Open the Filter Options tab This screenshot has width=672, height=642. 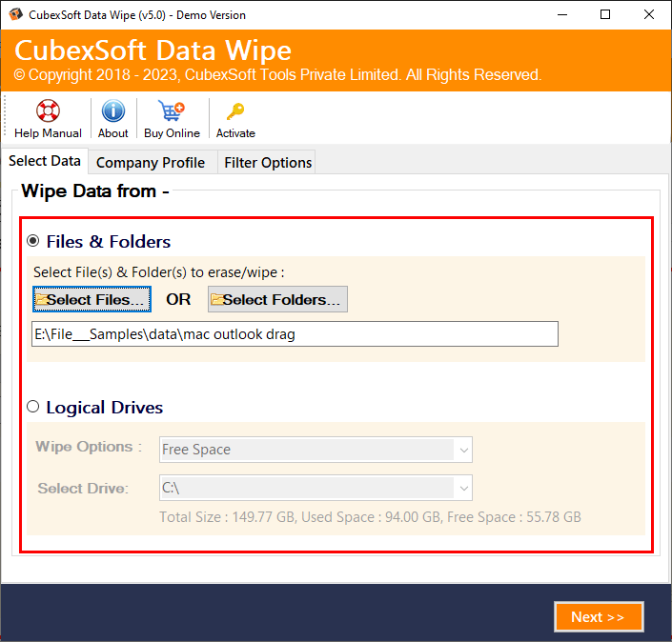point(268,163)
